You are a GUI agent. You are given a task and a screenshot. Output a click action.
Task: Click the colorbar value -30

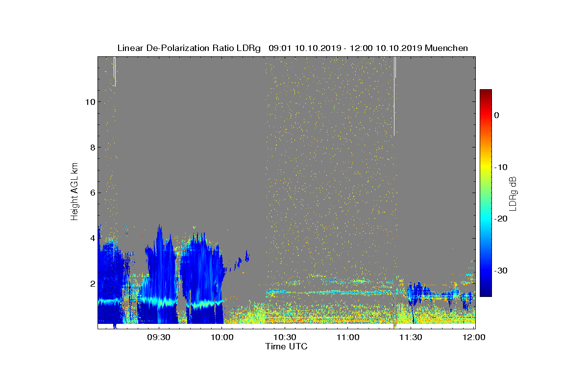[501, 271]
